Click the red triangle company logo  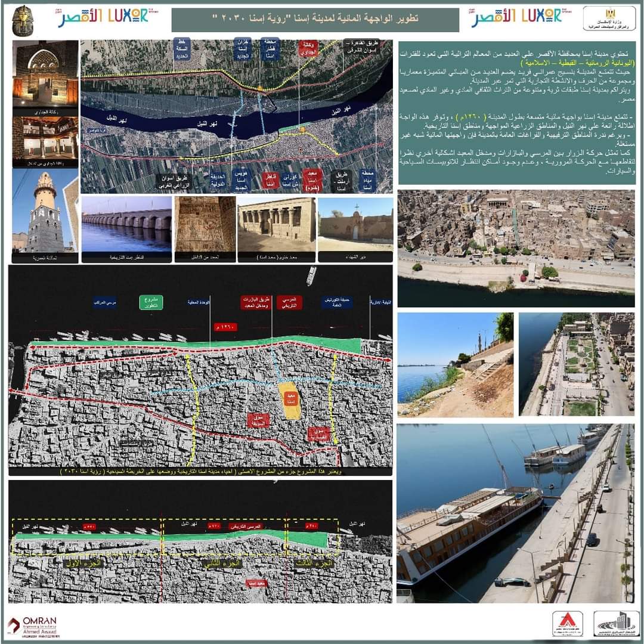click(567, 623)
